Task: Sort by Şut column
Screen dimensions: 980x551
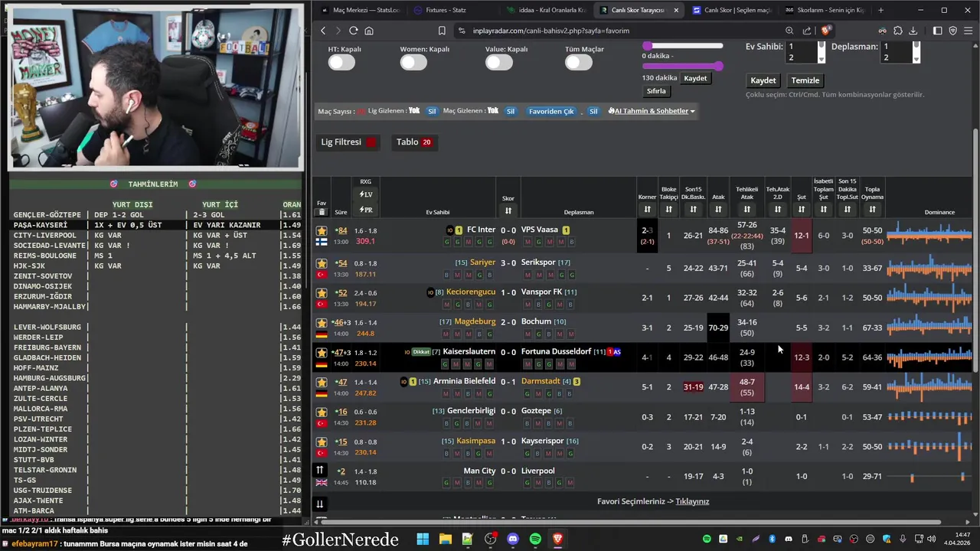Action: coord(802,210)
